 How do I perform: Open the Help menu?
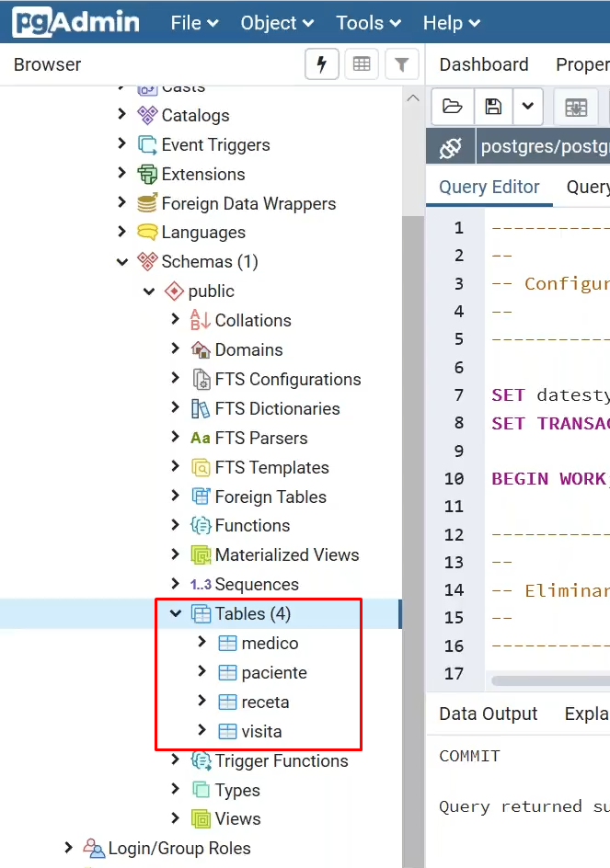(x=451, y=23)
